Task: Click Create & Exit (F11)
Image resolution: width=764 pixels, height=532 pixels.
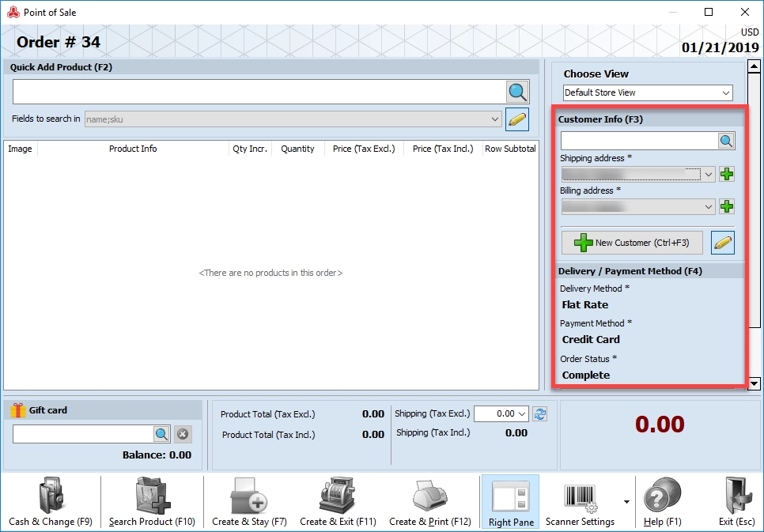Action: click(339, 502)
